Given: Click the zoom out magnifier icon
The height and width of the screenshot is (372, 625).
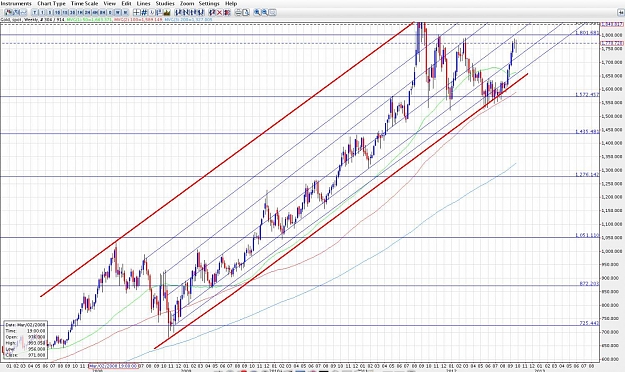Looking at the screenshot, I should pos(265,13).
